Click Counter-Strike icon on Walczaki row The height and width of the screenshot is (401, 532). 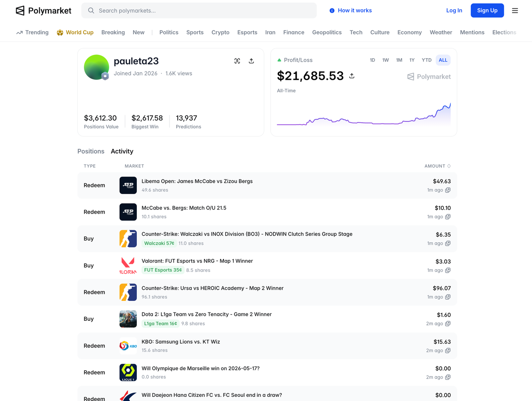pyautogui.click(x=128, y=239)
